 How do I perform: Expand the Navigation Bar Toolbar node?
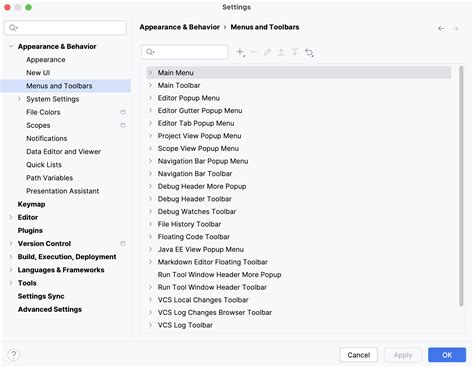(150, 174)
